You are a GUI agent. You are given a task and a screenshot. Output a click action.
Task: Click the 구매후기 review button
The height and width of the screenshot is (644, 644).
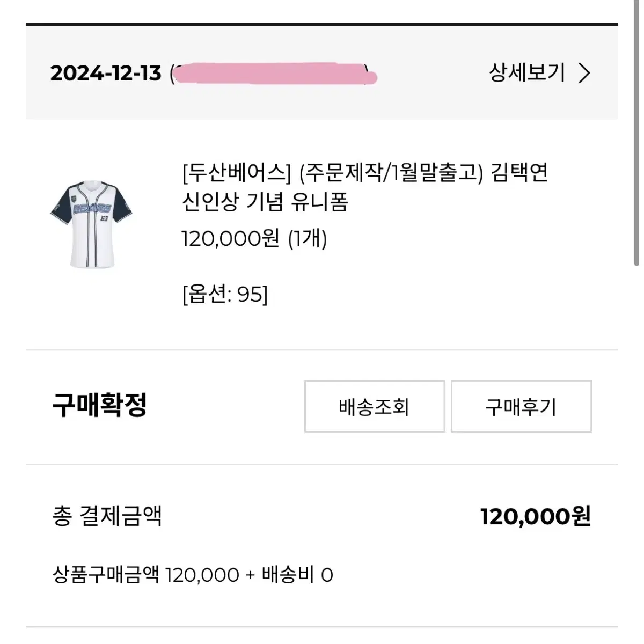click(x=521, y=407)
